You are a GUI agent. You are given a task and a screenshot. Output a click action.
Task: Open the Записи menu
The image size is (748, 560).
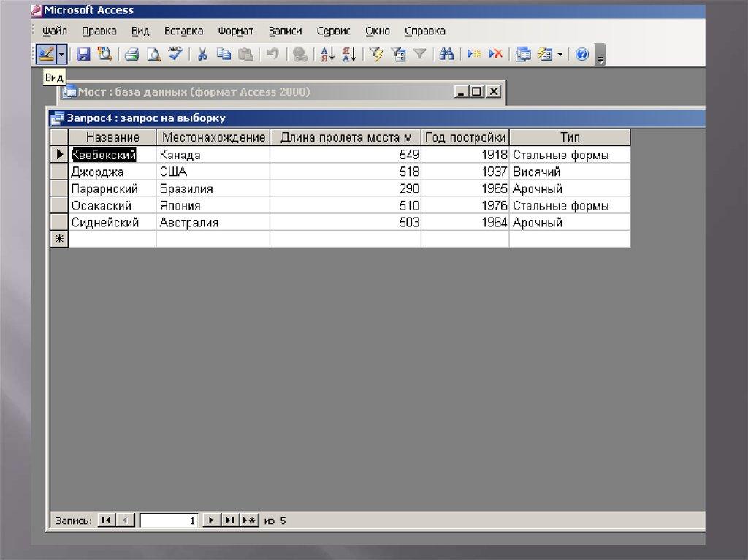(285, 31)
